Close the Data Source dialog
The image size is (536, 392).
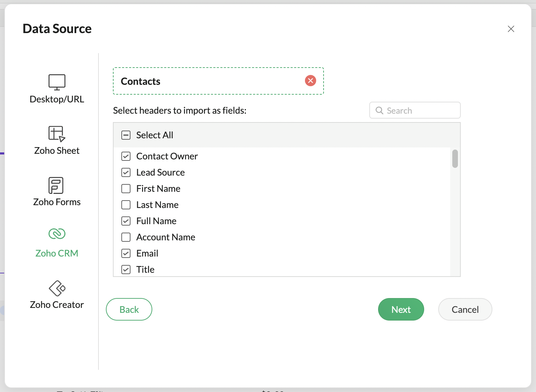511,29
